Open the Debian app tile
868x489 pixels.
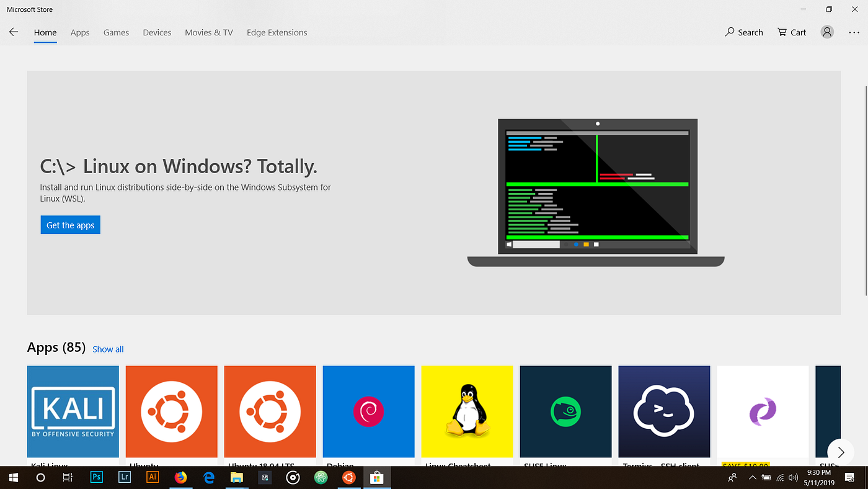(368, 411)
